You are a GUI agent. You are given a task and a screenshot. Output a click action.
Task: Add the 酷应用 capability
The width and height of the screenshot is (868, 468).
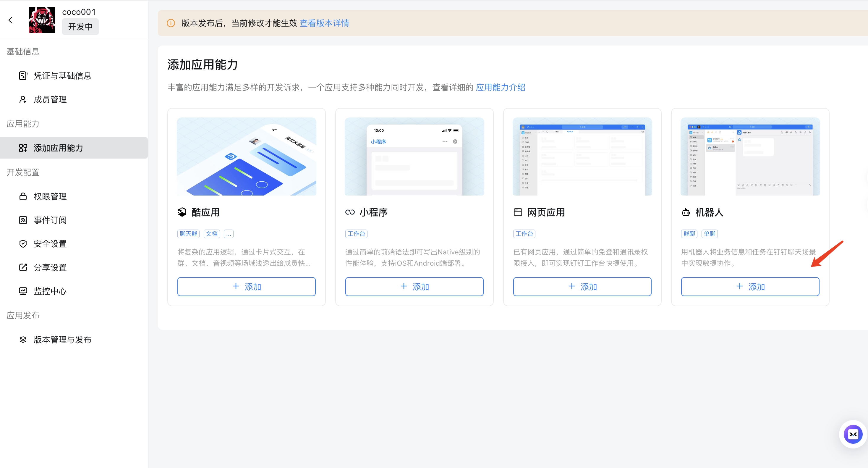[x=246, y=287]
